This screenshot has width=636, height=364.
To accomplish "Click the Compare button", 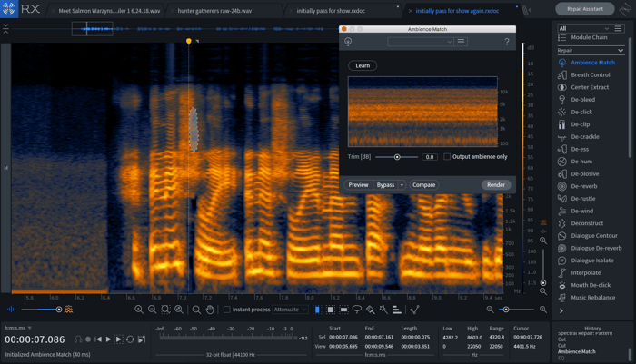I will pos(424,185).
